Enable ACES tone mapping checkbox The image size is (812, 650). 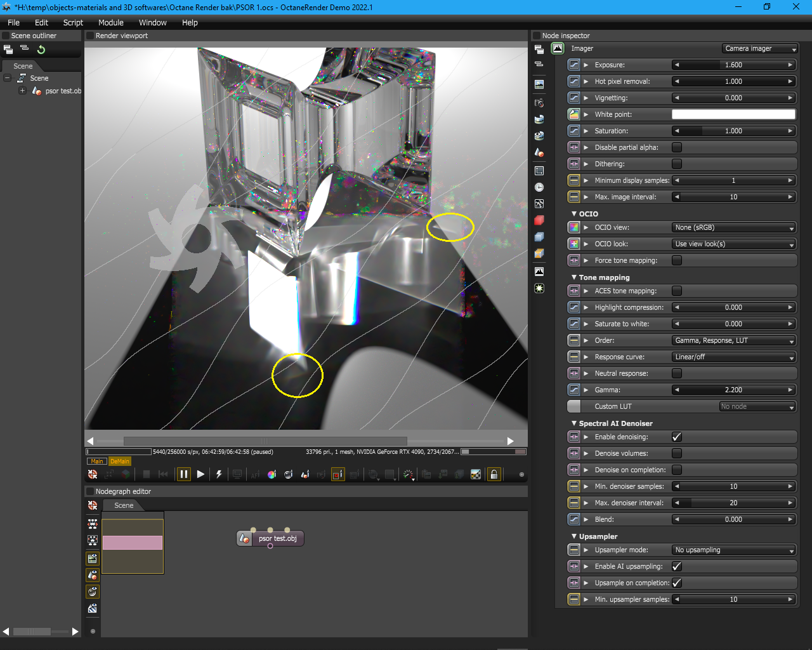(x=677, y=291)
